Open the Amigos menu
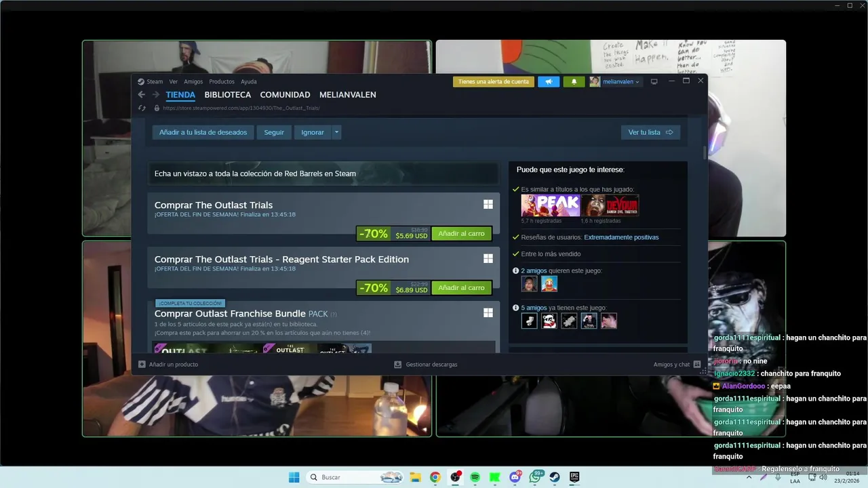The image size is (868, 488). point(193,81)
